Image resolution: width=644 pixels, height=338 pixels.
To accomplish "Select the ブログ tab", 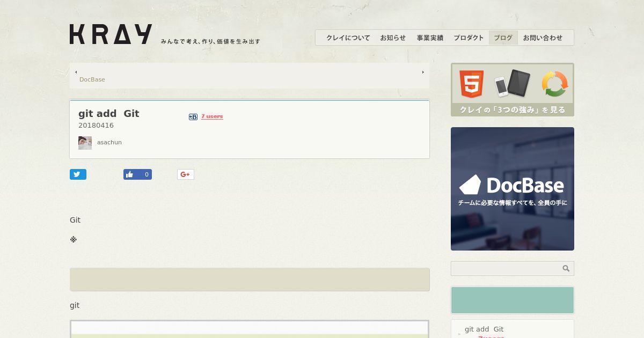I will [x=503, y=38].
